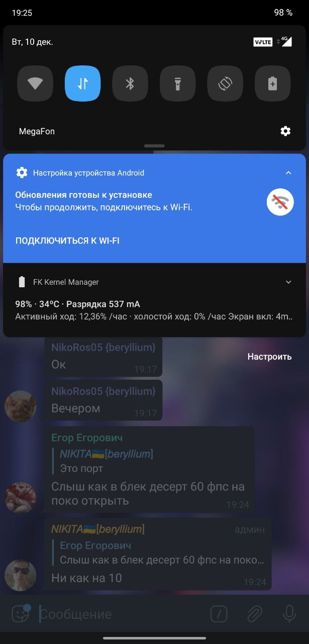Enable the battery saver tile
Viewport: 309px width, 644px height.
tap(272, 84)
